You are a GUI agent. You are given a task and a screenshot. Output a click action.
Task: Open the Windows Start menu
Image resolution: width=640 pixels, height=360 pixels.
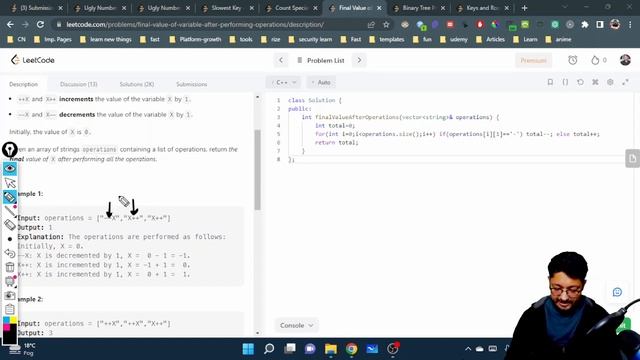click(x=248, y=349)
